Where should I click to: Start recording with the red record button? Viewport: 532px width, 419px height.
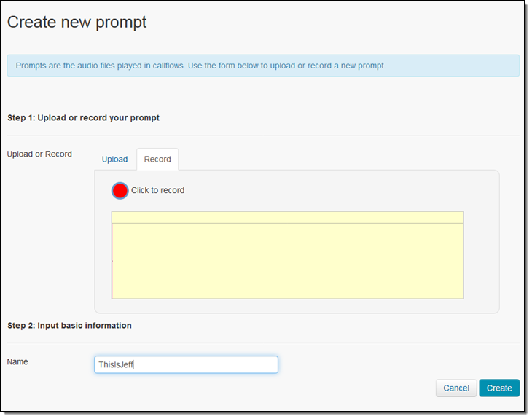[120, 191]
